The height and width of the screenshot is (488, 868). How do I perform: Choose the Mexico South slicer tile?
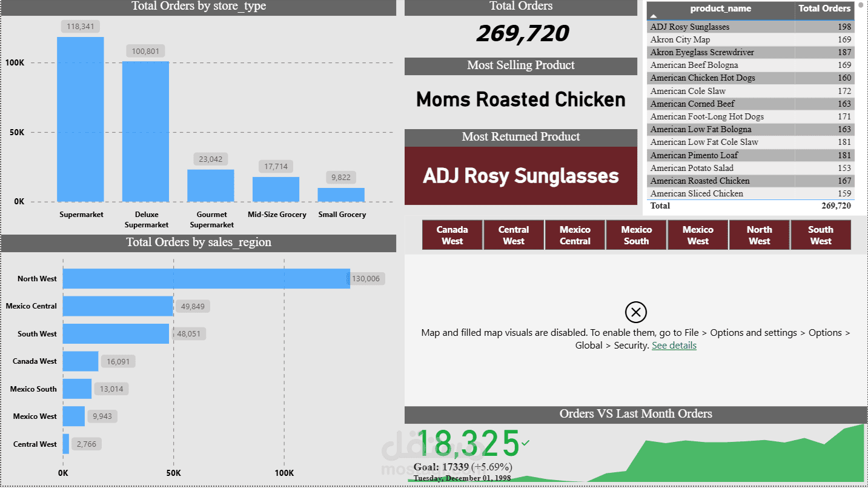click(636, 235)
